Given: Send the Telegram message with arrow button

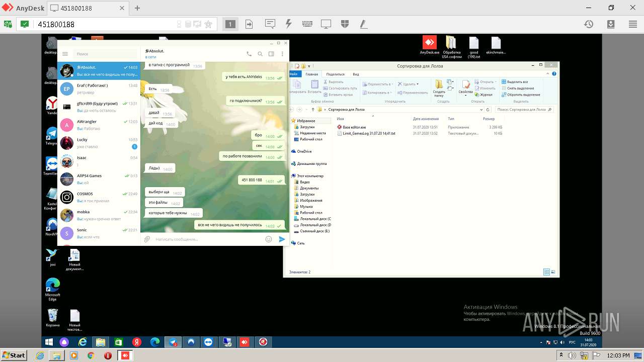Looking at the screenshot, I should [x=282, y=239].
